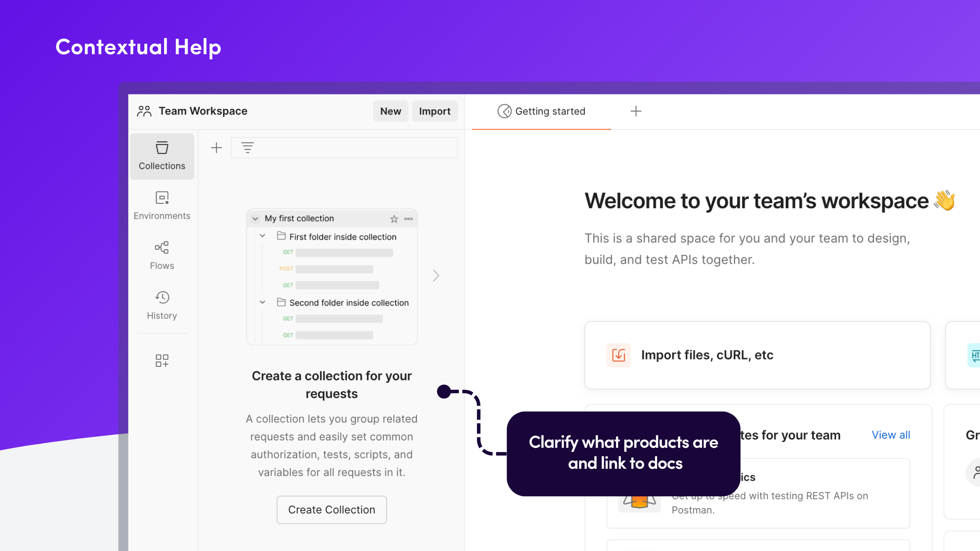Screen dimensions: 980x551
Task: Click the View all link
Action: pyautogui.click(x=891, y=435)
